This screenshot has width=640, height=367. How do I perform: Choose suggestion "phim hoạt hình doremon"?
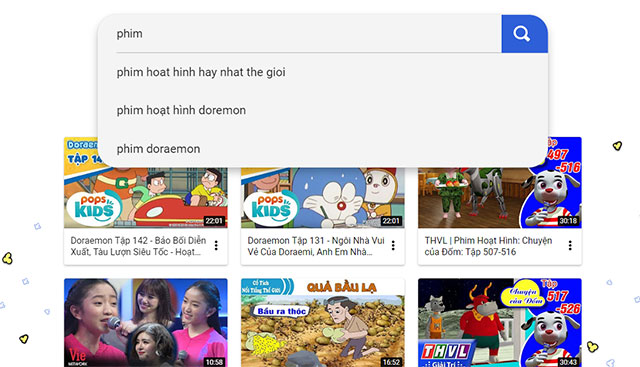pyautogui.click(x=181, y=110)
